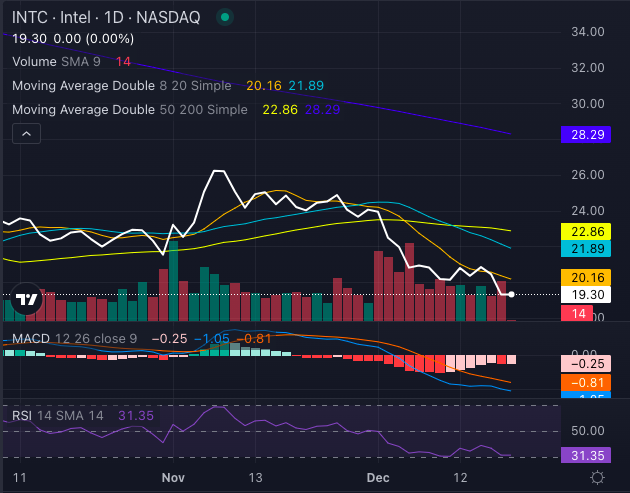Open chart settings gear icon
Screen dimensions: 630x493
(597, 479)
